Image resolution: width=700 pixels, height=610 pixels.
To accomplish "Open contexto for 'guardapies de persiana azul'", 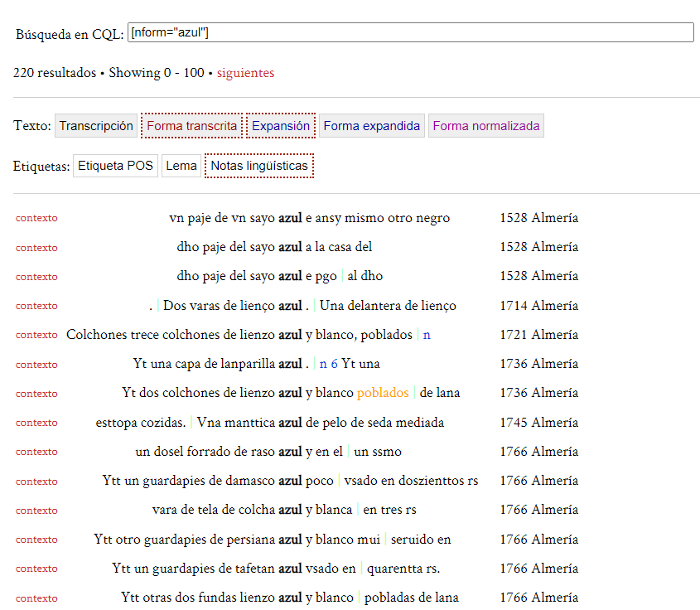I will [36, 540].
